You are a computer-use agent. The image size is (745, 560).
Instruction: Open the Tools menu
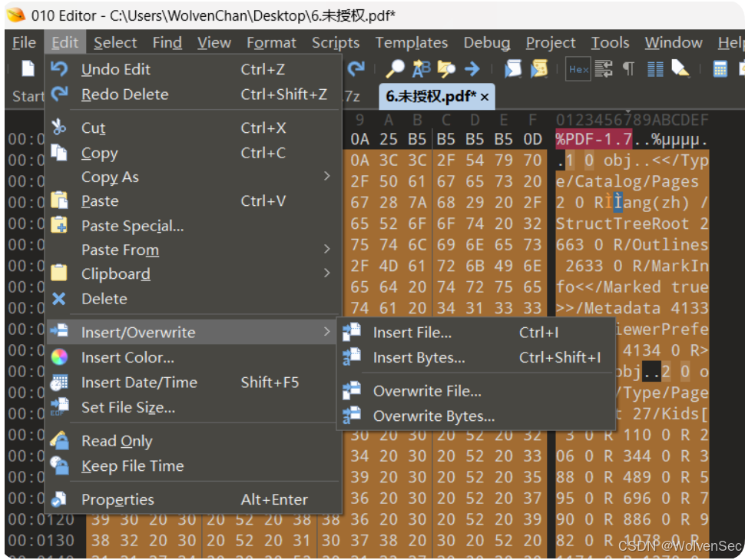(x=610, y=42)
